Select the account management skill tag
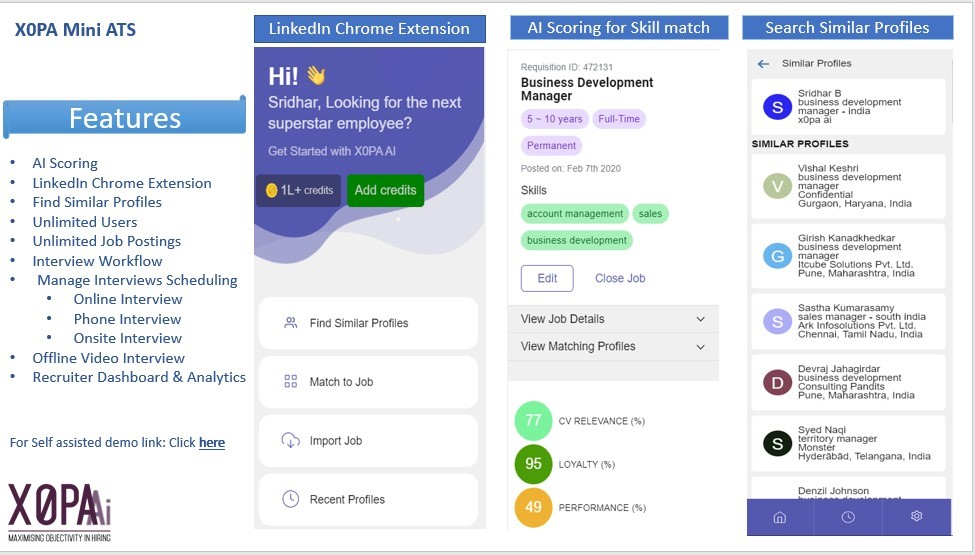 [x=575, y=213]
